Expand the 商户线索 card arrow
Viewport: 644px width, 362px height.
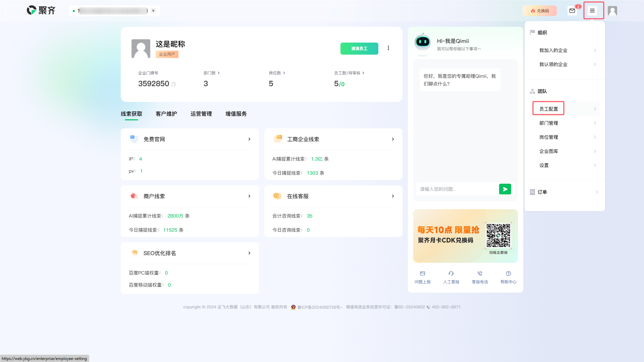tap(249, 196)
